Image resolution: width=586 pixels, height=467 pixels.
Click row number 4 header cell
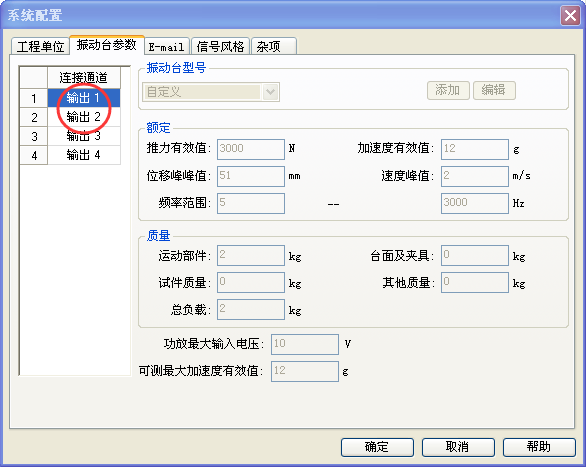click(x=34, y=155)
